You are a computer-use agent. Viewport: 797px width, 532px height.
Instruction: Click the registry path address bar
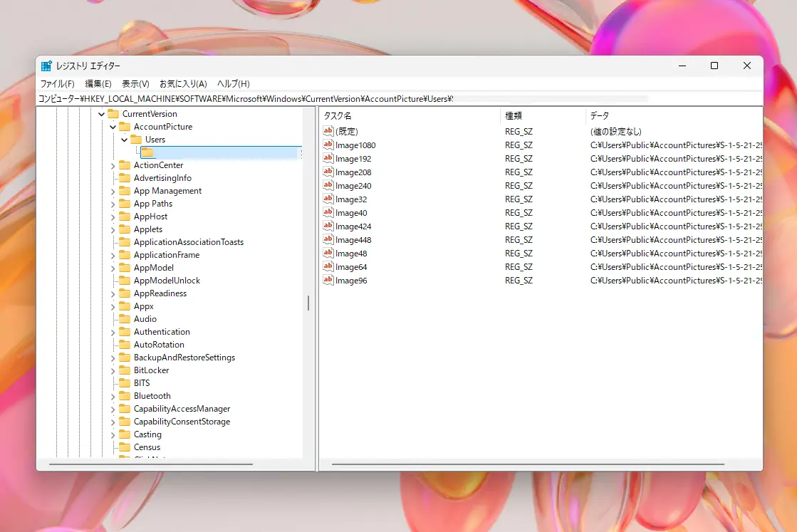point(400,98)
